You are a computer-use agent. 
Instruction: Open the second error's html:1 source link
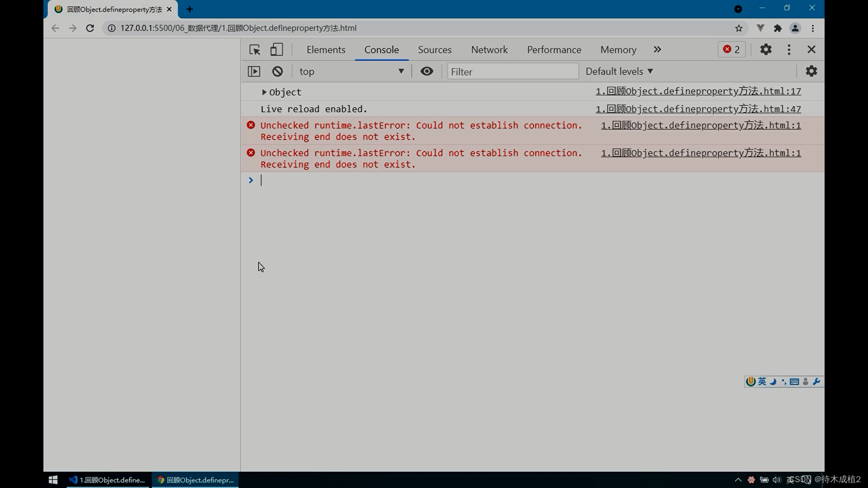point(701,153)
